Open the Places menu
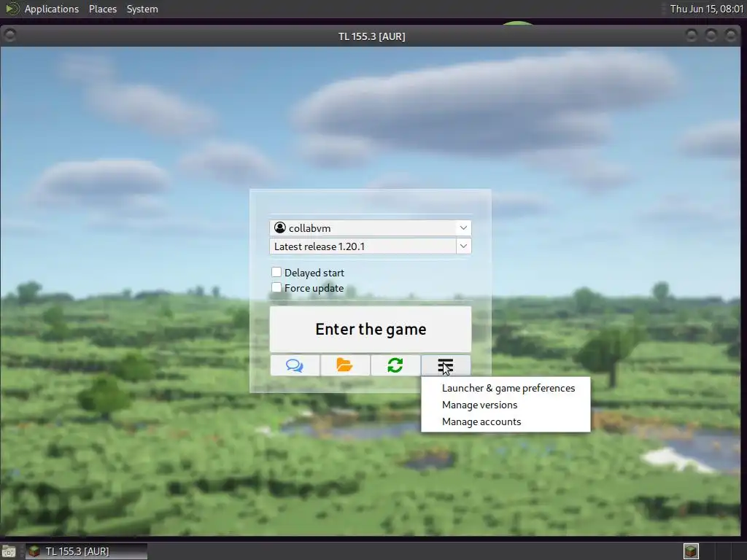This screenshot has width=747, height=560. tap(102, 9)
